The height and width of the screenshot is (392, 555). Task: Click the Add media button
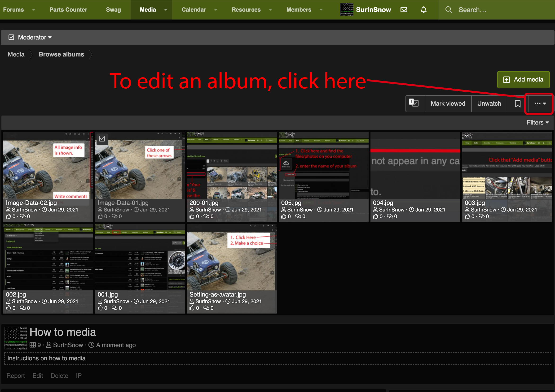coord(523,80)
